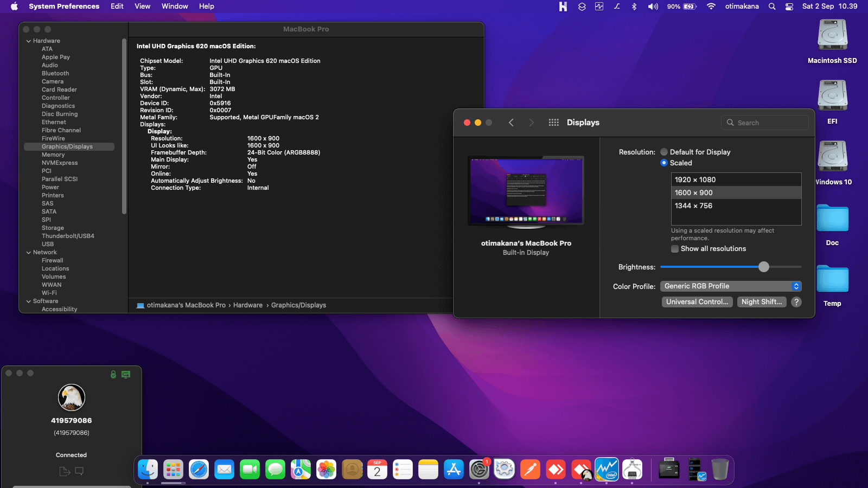Open Bluetooth status in menu bar
The height and width of the screenshot is (488, 868).
click(x=634, y=7)
